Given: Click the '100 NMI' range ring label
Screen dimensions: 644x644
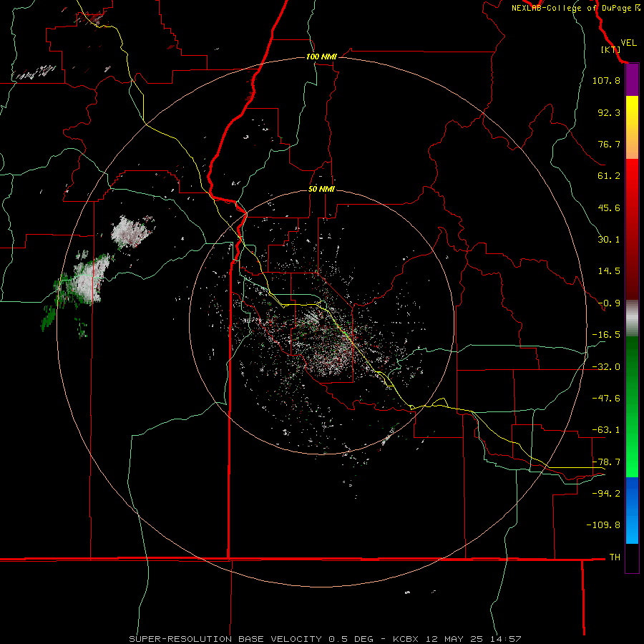Looking at the screenshot, I should (321, 57).
